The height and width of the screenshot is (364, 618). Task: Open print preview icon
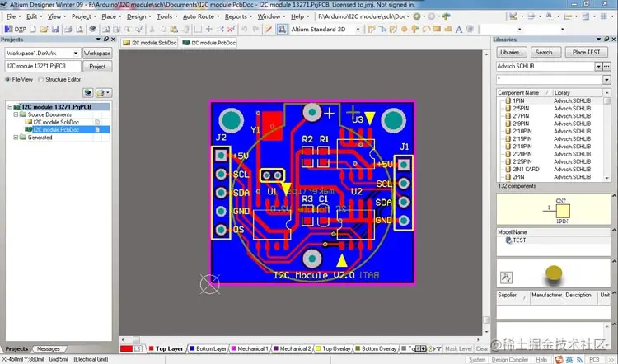79,29
